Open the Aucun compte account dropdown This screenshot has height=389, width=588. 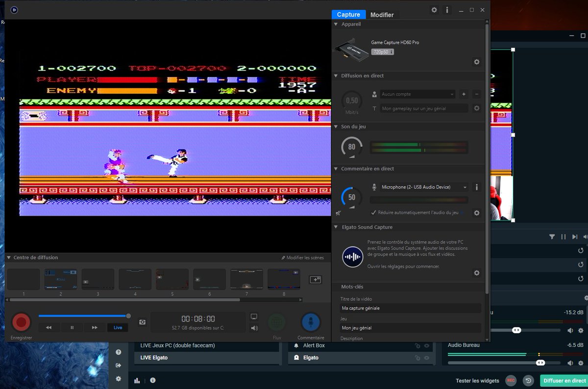(417, 94)
